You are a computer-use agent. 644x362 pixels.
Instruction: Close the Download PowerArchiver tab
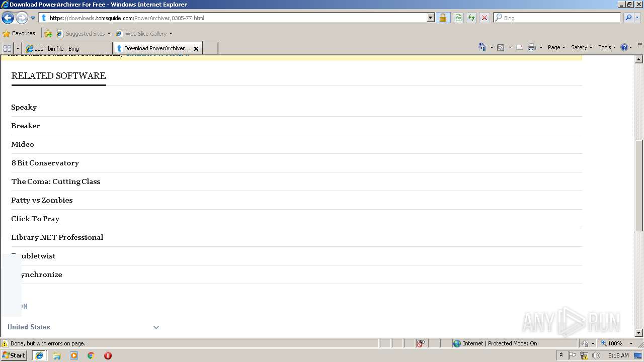coord(196,49)
